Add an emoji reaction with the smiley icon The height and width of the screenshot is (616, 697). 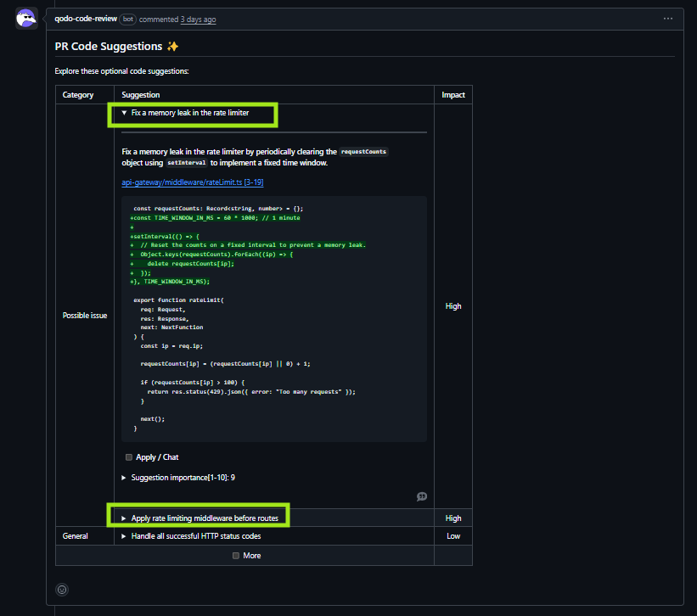pyautogui.click(x=62, y=590)
